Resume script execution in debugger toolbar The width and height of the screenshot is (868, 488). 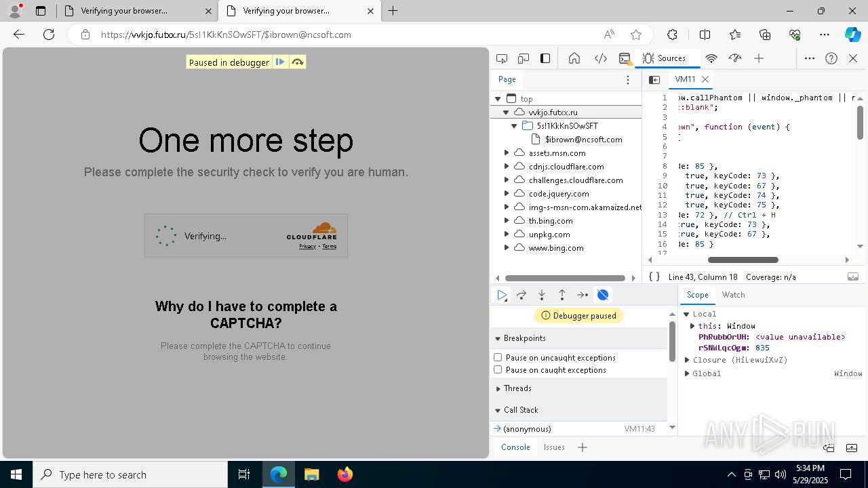(x=502, y=295)
